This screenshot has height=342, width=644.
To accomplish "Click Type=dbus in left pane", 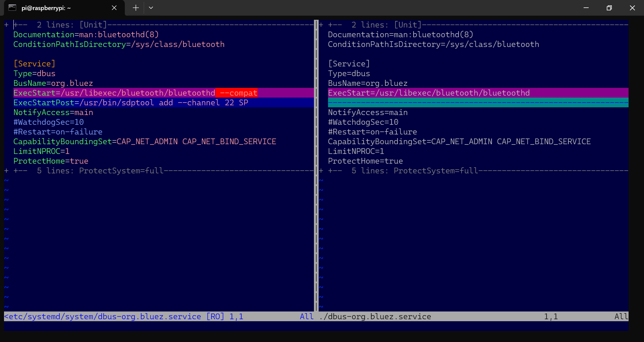I will 34,73.
